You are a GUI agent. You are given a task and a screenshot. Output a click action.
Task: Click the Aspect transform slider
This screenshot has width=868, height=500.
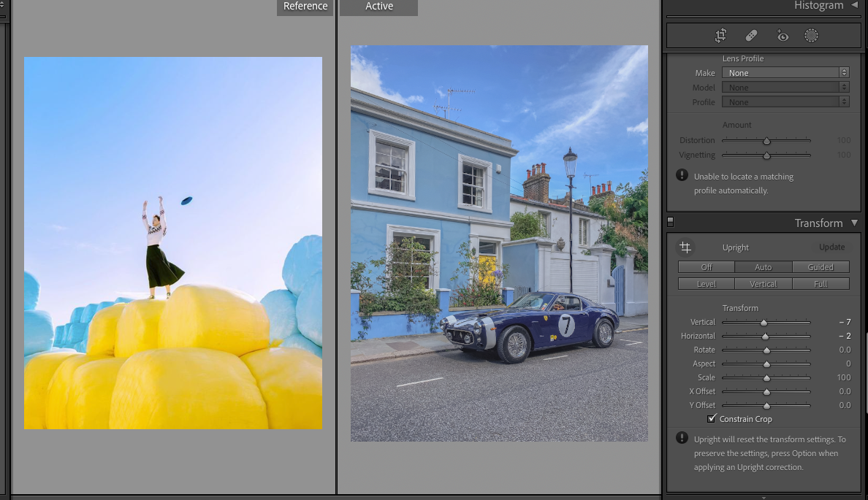[x=766, y=364]
